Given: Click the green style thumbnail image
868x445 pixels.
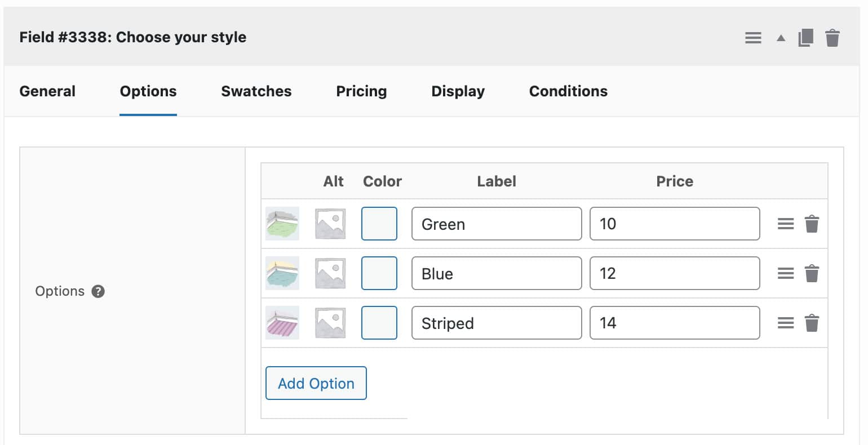Looking at the screenshot, I should point(282,223).
